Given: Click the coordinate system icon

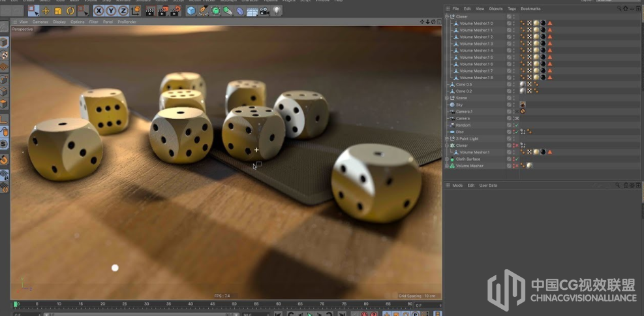Looking at the screenshot, I should 136,11.
